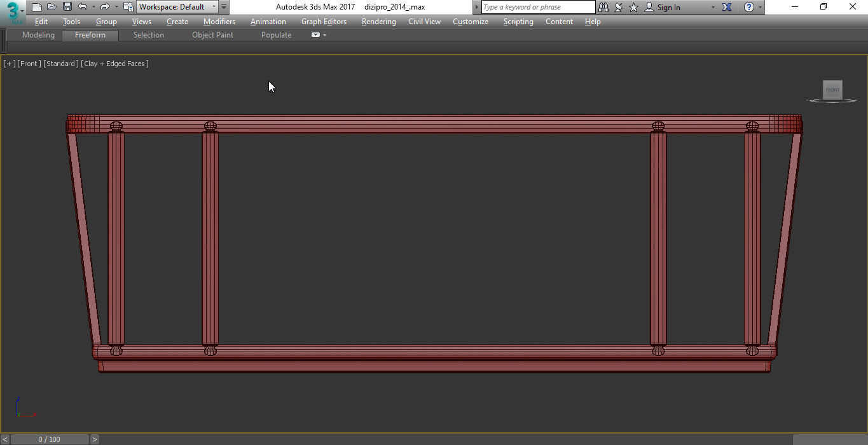Open the Customize menu
The width and height of the screenshot is (868, 445).
(x=471, y=22)
